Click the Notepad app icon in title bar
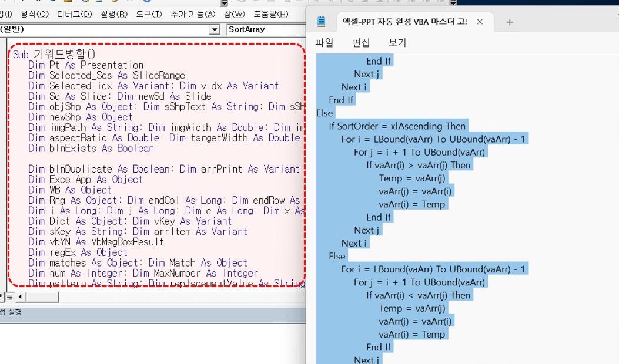Viewport: 619px width, 364px height. 322,22
